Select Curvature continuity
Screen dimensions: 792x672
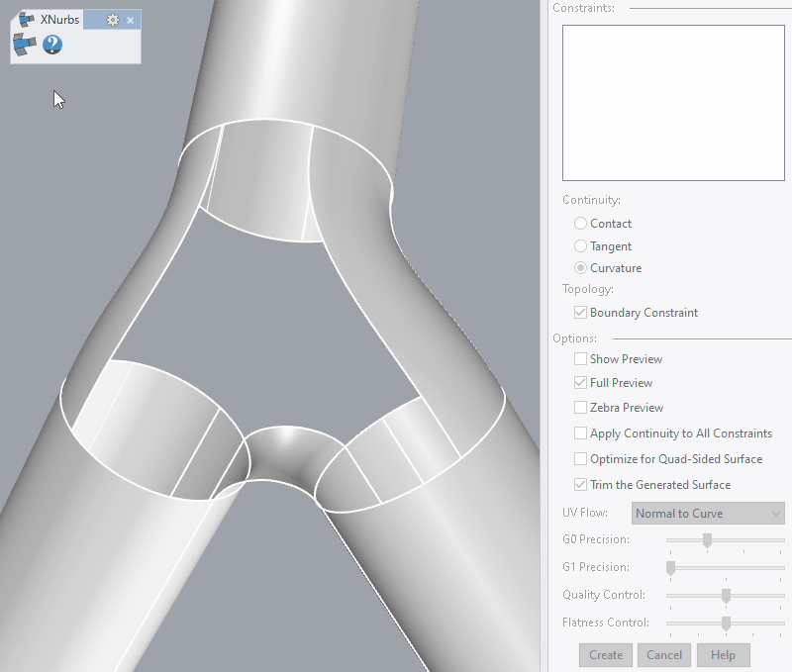pyautogui.click(x=581, y=267)
